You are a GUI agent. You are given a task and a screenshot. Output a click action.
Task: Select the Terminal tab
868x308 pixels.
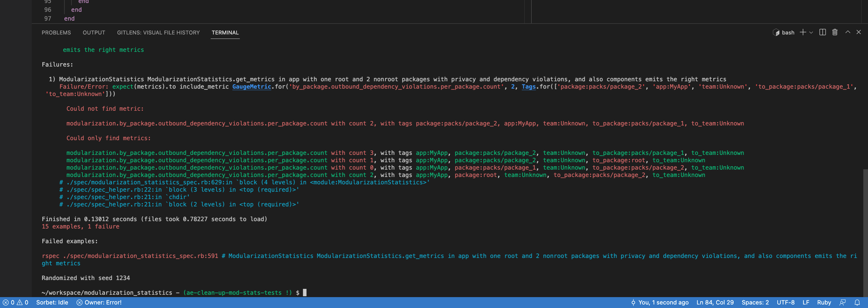(225, 33)
